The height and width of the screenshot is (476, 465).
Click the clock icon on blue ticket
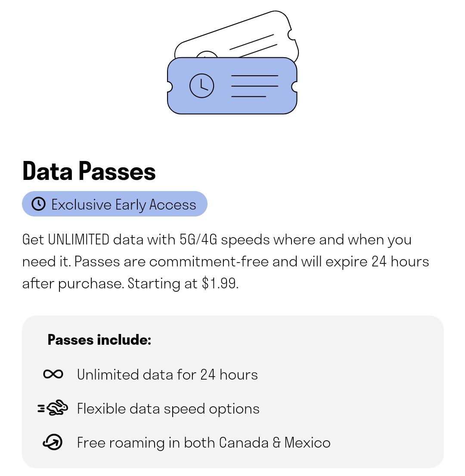point(201,86)
